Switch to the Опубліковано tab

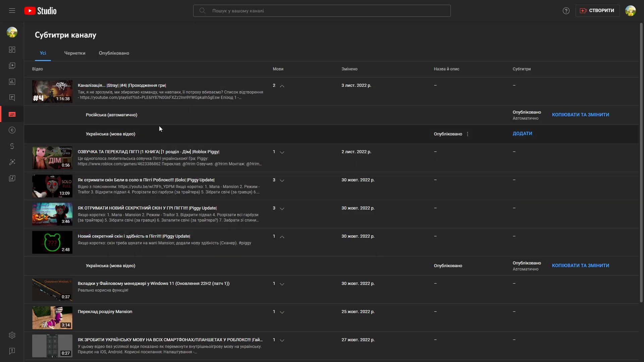coord(114,53)
